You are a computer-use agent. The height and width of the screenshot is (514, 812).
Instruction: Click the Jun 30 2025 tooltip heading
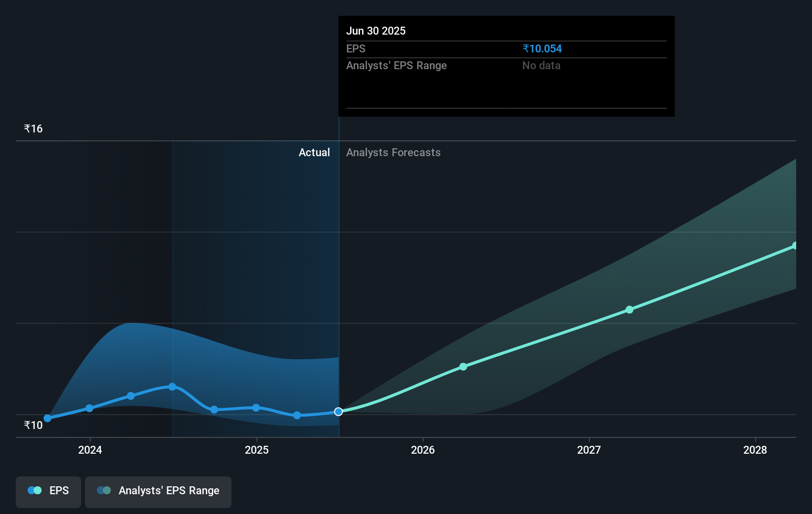tap(376, 31)
